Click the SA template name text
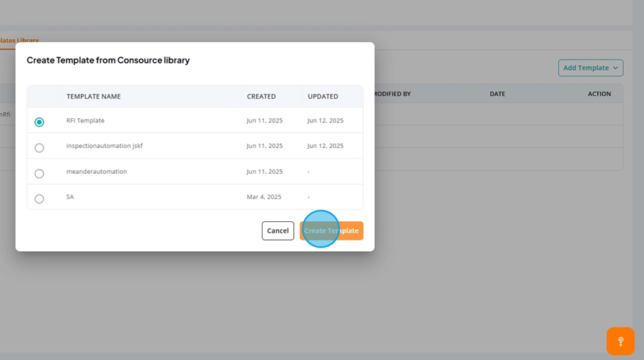The image size is (644, 360). [x=70, y=197]
